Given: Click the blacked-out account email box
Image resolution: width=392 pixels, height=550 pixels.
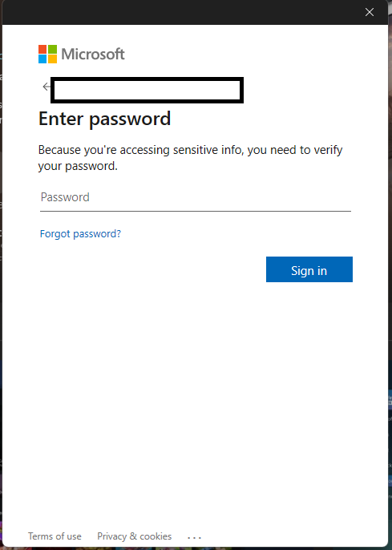Looking at the screenshot, I should 147,90.
